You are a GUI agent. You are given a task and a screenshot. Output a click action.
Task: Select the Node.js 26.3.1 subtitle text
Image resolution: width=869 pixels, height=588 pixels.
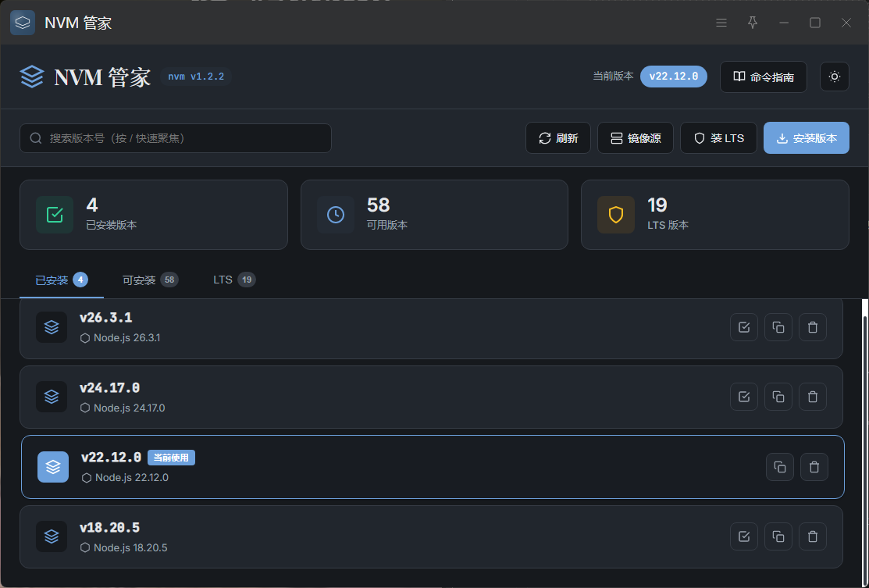[x=127, y=337]
